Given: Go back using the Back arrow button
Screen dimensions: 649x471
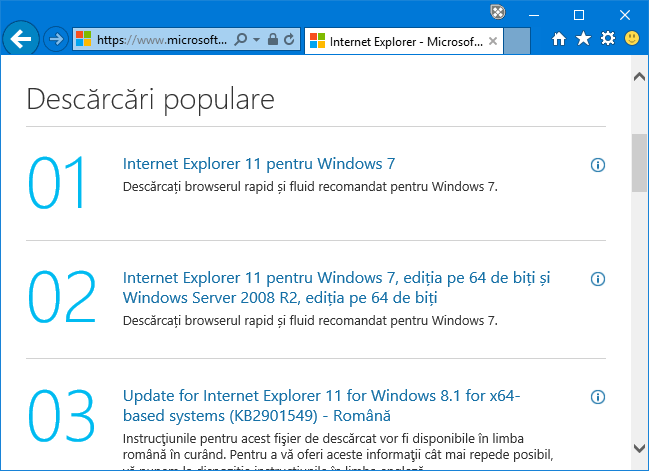Looking at the screenshot, I should [21, 39].
